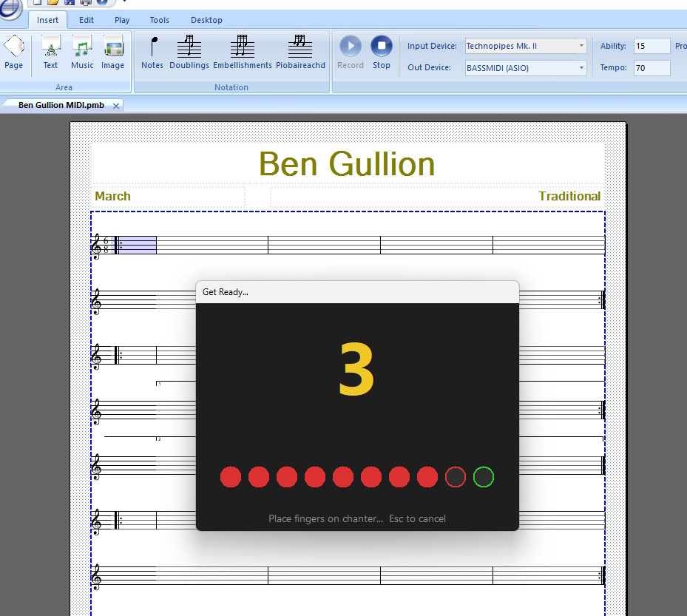Select the Ben Gullion MIDI.pmb document tab
Screen dimensions: 687x616
pos(61,105)
